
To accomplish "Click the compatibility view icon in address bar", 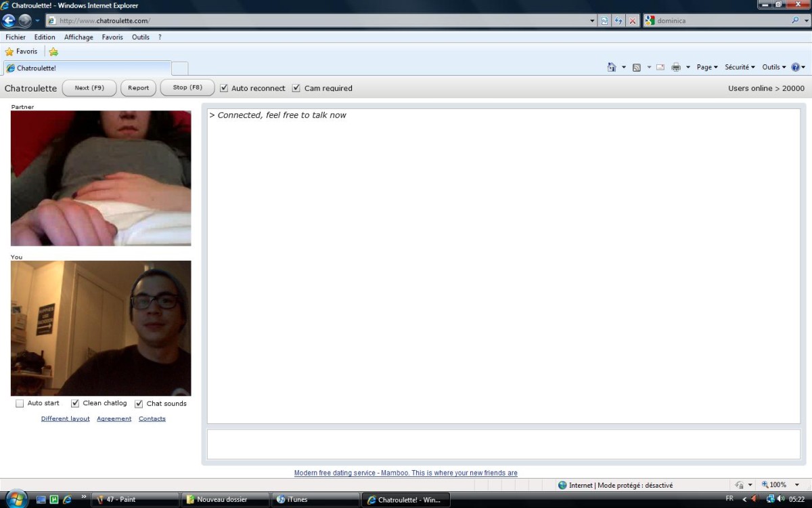I will coord(605,21).
